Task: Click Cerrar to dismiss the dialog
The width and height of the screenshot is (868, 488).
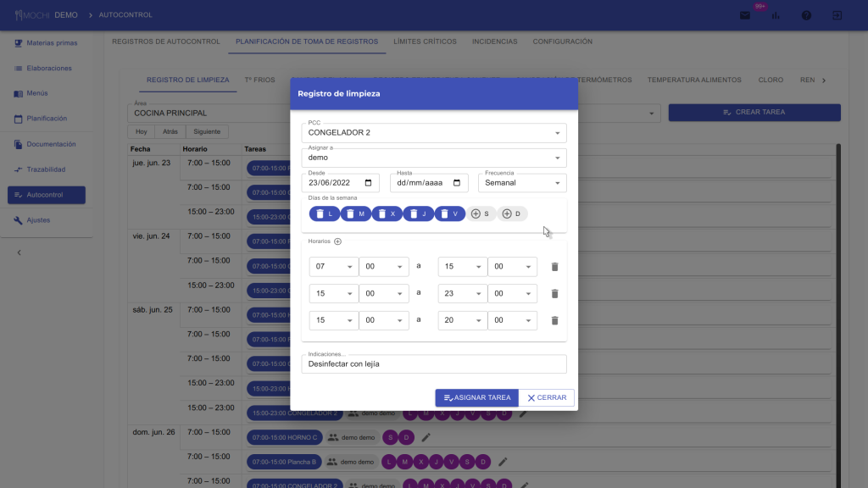Action: click(547, 397)
